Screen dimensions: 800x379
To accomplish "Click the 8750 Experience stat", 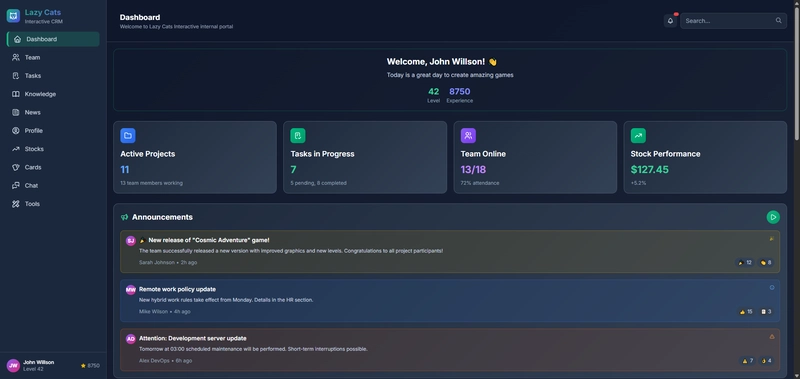I will [x=460, y=95].
